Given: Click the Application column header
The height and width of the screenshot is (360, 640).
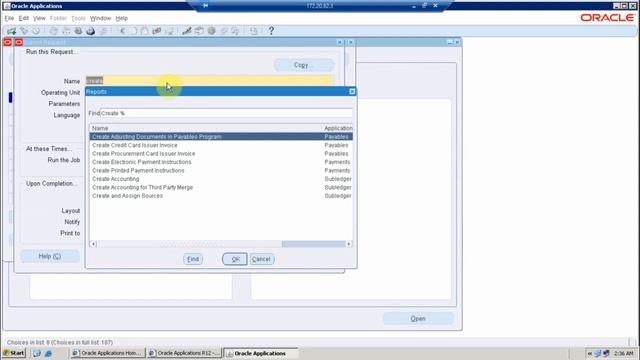Looking at the screenshot, I should click(338, 128).
